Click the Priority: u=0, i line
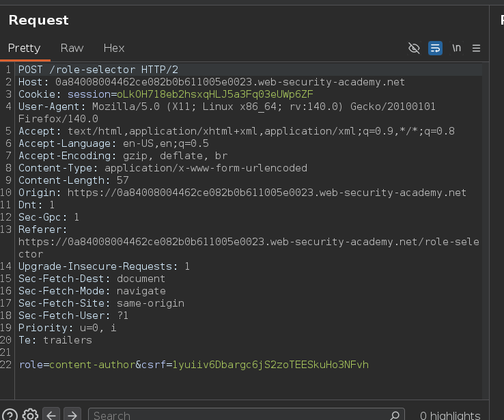 tap(67, 328)
